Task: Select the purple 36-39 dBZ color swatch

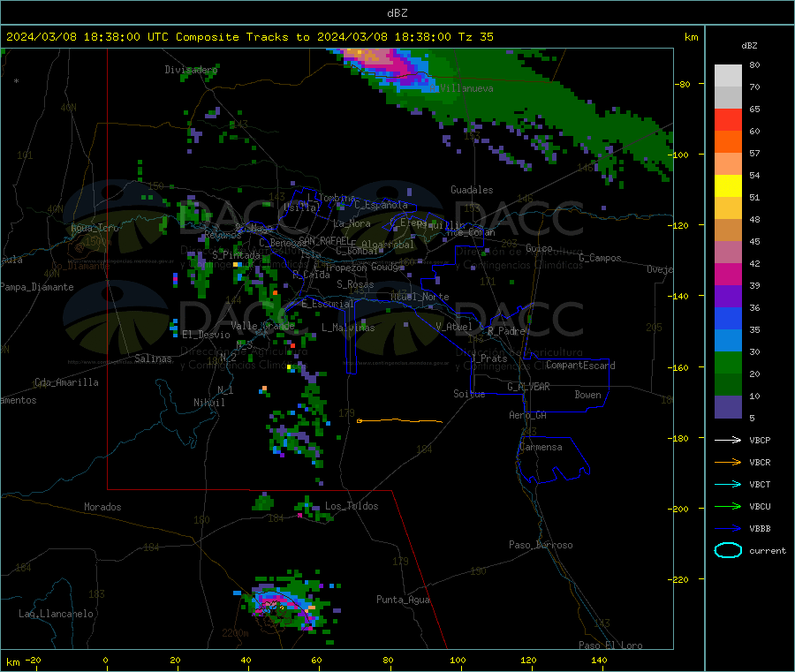Action: 728,297
